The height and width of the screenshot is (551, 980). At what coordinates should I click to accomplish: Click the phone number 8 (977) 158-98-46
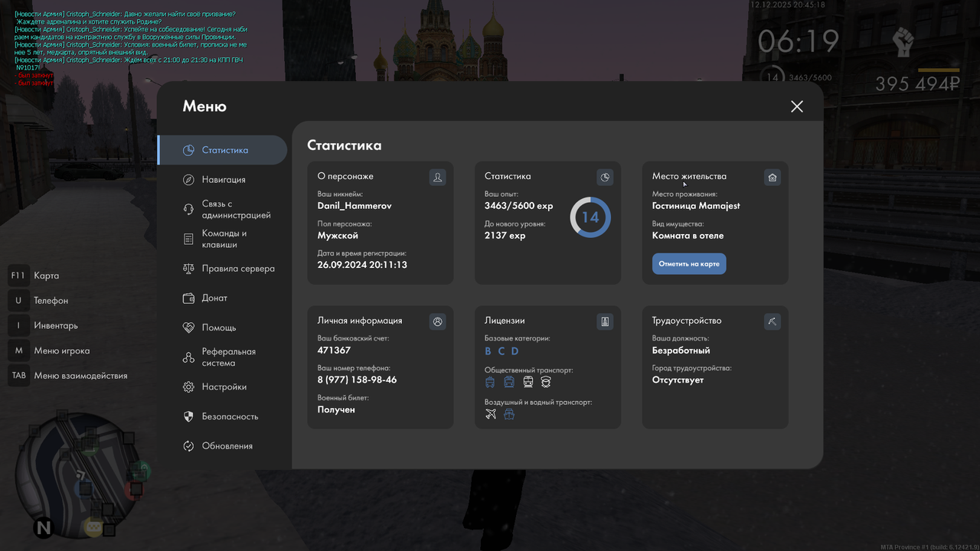357,380
